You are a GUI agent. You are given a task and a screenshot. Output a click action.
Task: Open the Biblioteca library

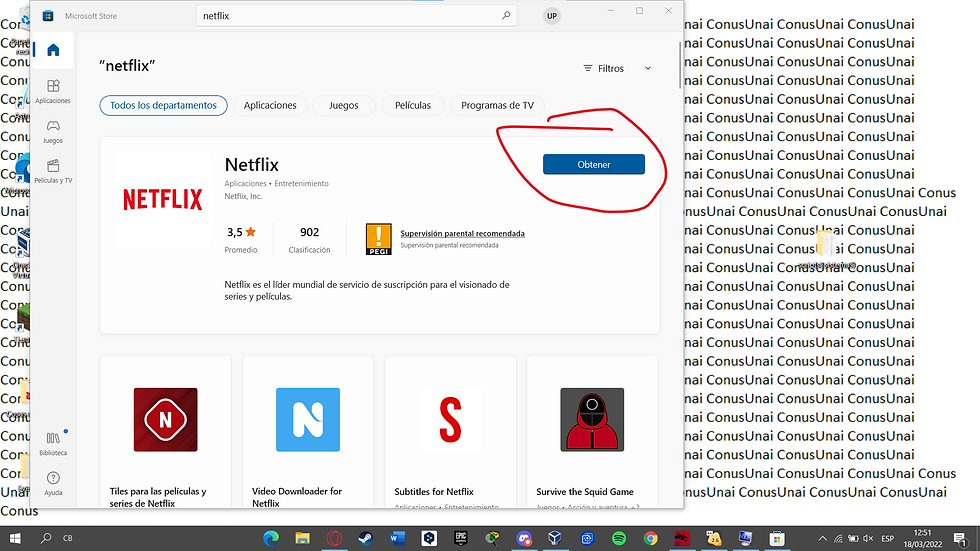click(53, 444)
